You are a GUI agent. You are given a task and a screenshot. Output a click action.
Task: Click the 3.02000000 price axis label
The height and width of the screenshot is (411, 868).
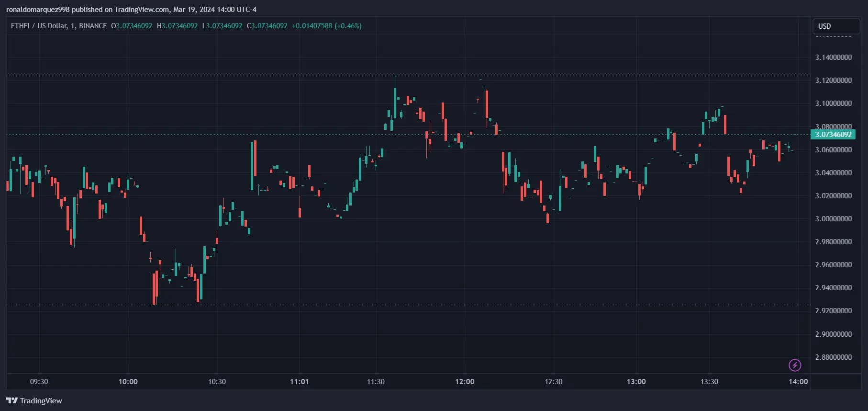point(834,196)
